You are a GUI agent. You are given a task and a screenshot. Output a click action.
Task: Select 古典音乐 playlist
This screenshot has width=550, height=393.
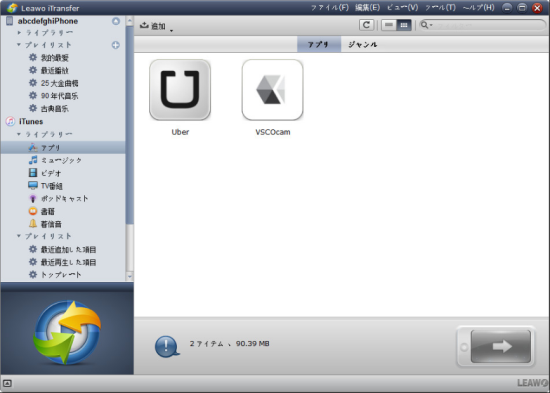click(55, 109)
